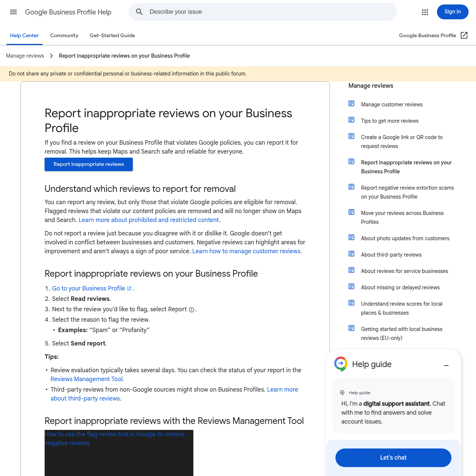Click the Manage reviews sidebar heading
The image size is (476, 476).
(x=371, y=86)
